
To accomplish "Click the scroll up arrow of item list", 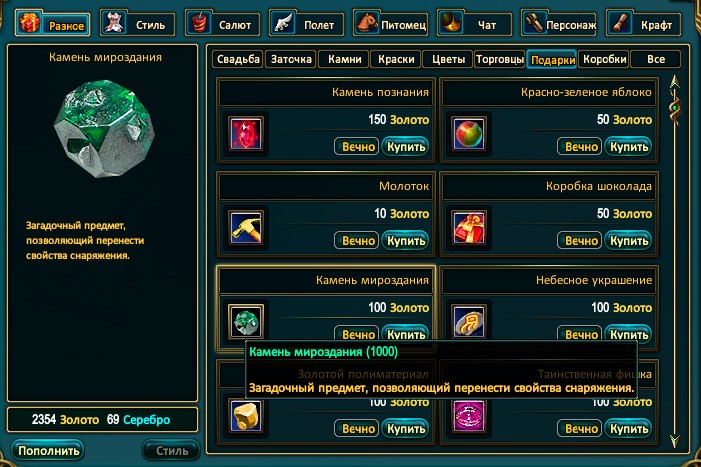I will (x=675, y=83).
